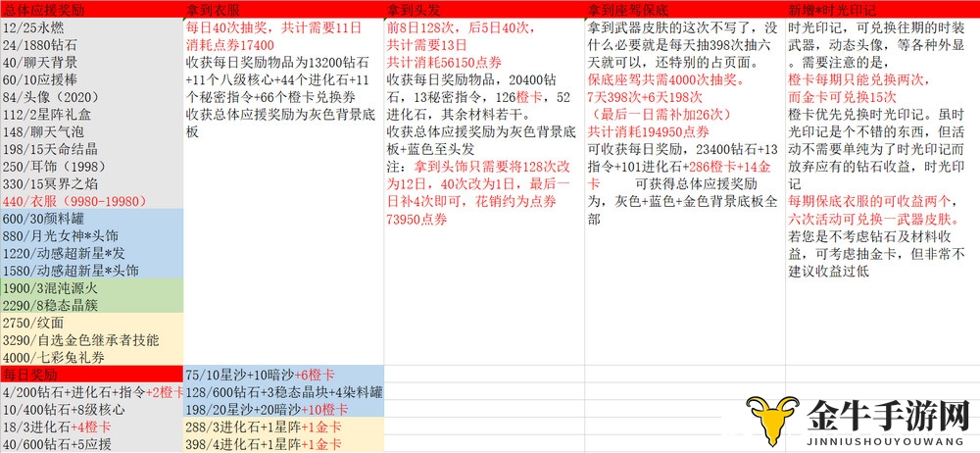The height and width of the screenshot is (453, 980).
Task: Click the green cell 1900/3混沌源火
Action: pyautogui.click(x=92, y=288)
